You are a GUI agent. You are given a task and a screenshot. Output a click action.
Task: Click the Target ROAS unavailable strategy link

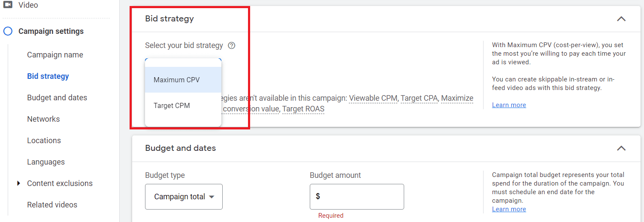coord(303,109)
